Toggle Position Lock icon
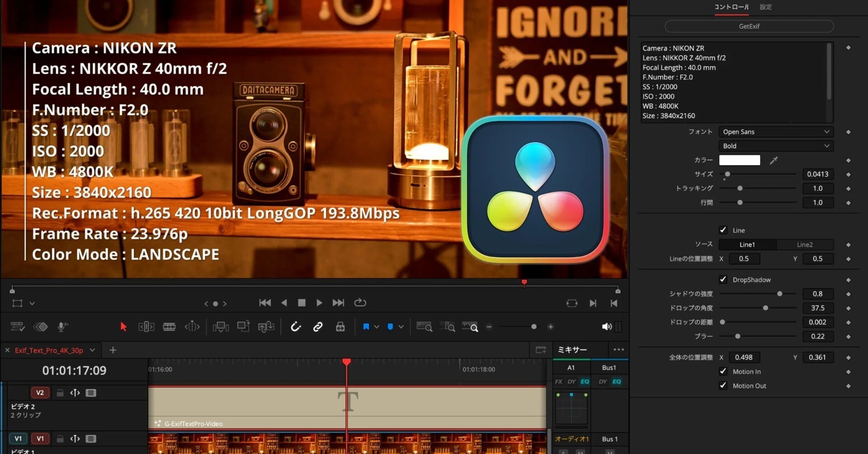868x454 pixels. (x=340, y=327)
